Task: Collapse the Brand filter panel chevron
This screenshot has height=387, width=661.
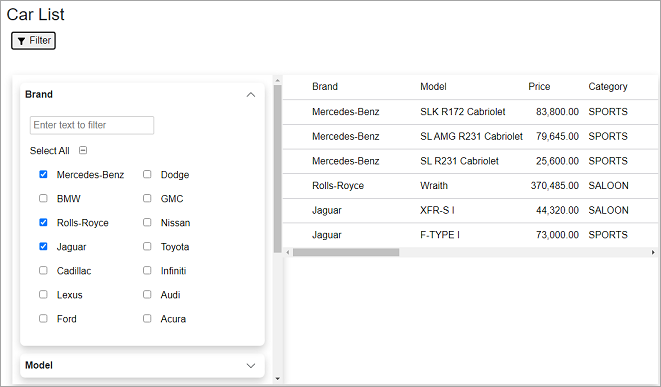Action: 251,94
